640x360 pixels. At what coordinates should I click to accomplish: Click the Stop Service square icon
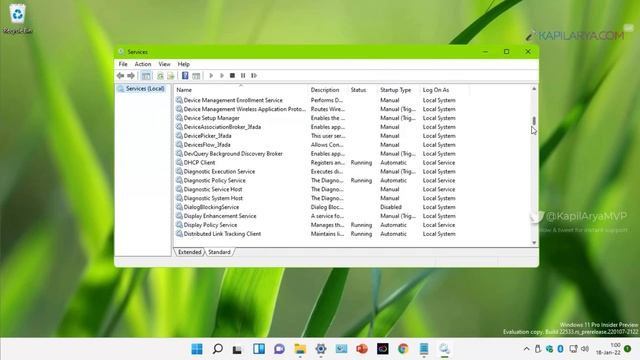click(x=232, y=76)
